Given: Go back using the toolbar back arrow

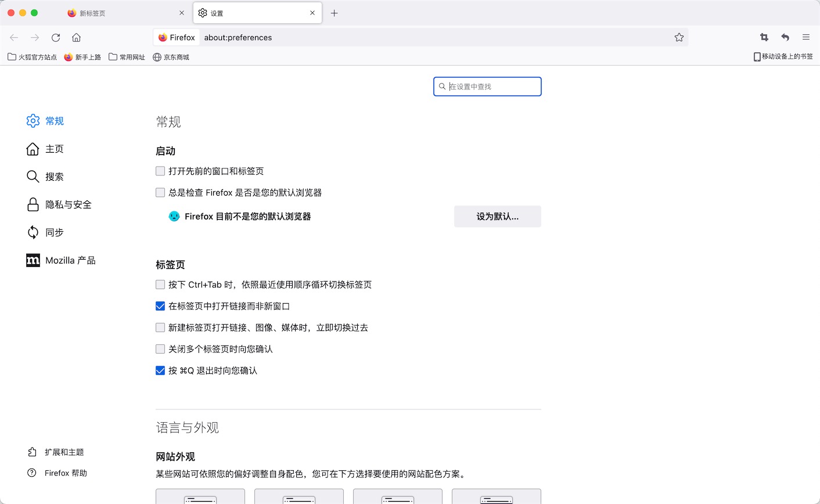Looking at the screenshot, I should [14, 37].
